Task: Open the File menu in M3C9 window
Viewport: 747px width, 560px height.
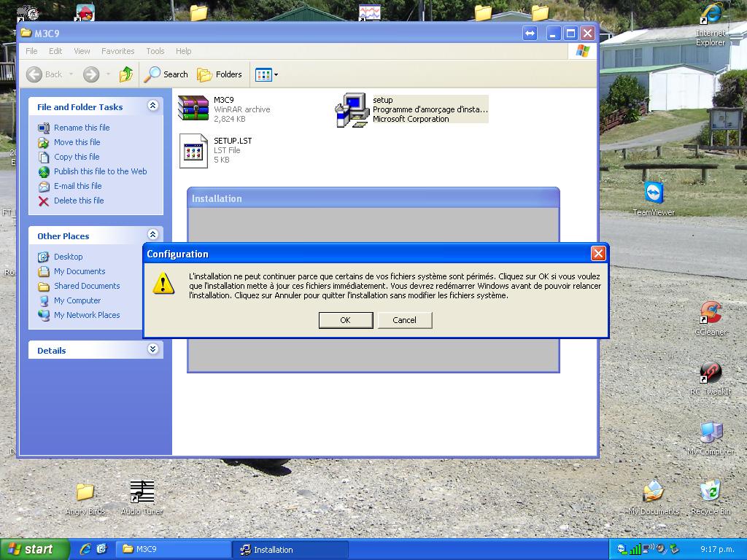Action: point(31,51)
